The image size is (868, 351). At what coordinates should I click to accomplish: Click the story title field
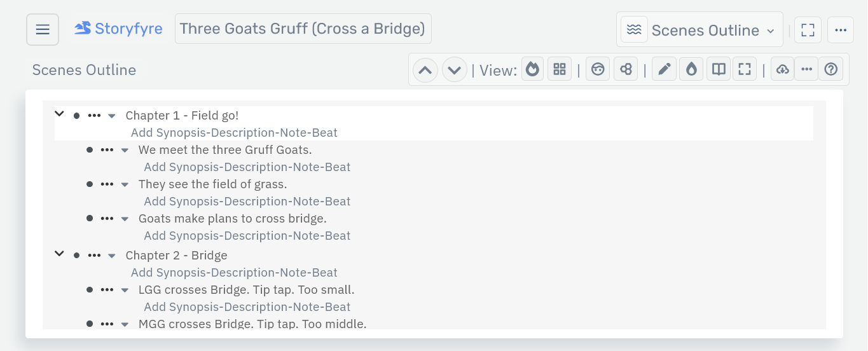pos(303,29)
